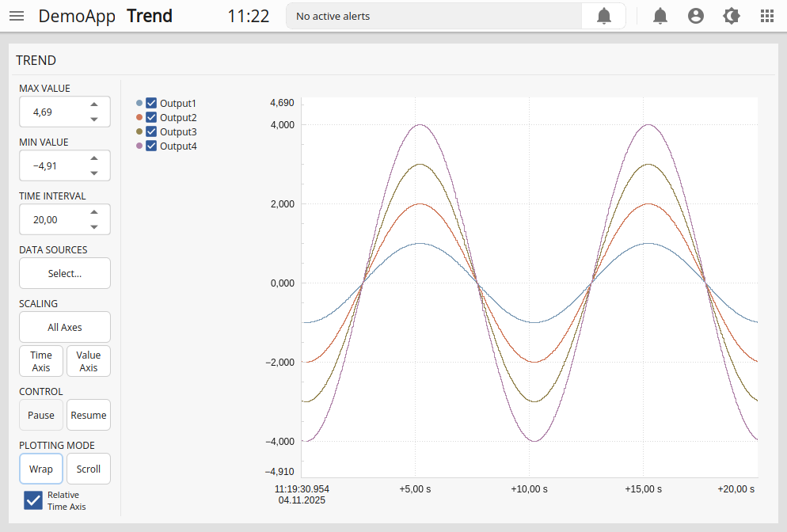Click the Output4 purple legend dot
The width and height of the screenshot is (787, 532).
click(139, 146)
